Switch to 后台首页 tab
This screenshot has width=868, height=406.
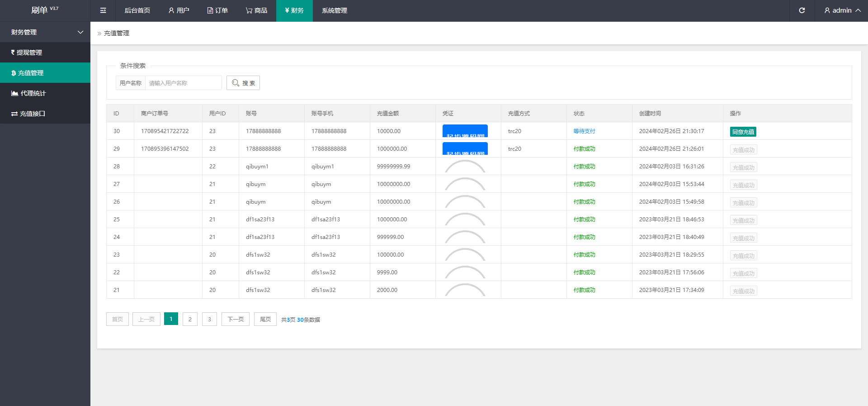tap(137, 10)
